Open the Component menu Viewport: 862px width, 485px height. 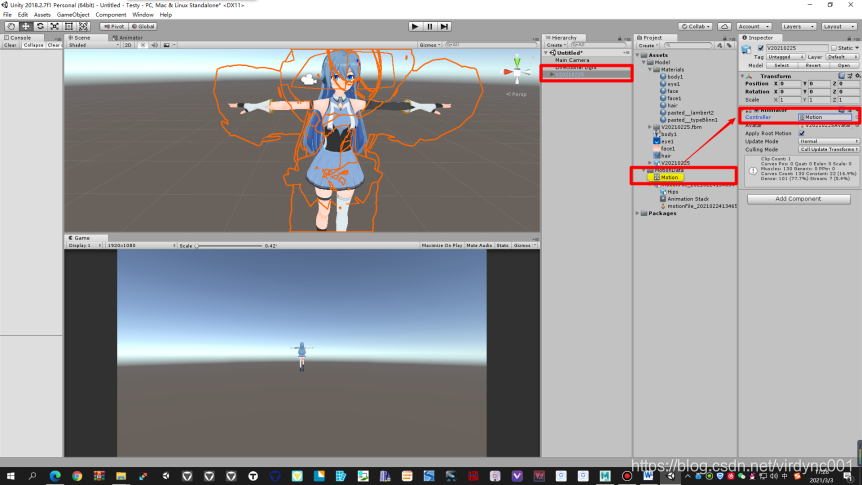[110, 15]
